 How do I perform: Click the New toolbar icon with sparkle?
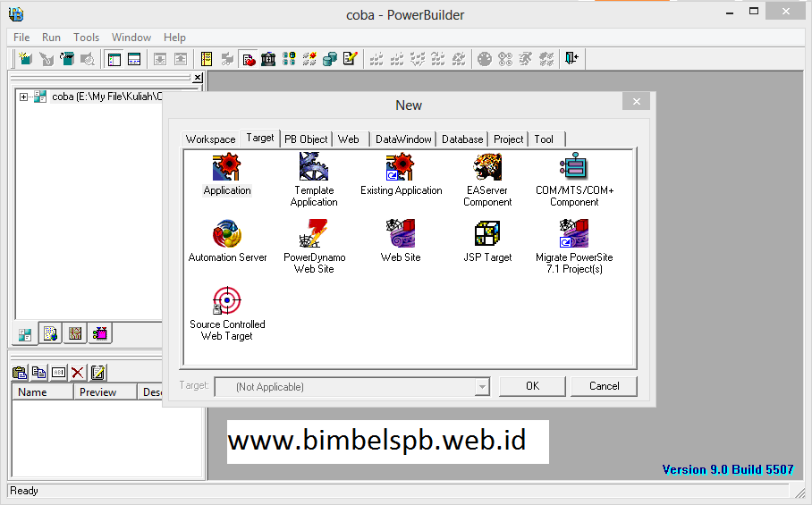coord(25,59)
